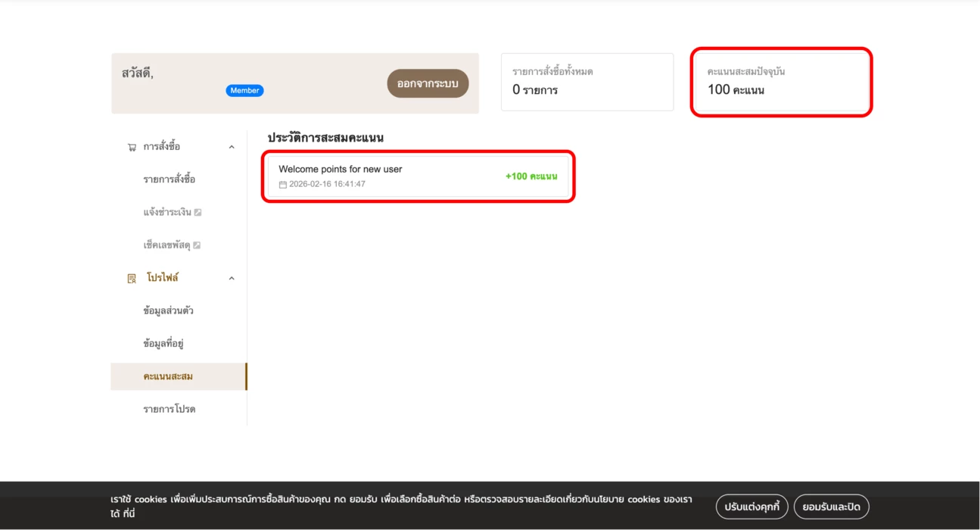Viewport: 980px width, 530px height.
Task: Open รายการโปรด in the sidebar
Action: (169, 410)
